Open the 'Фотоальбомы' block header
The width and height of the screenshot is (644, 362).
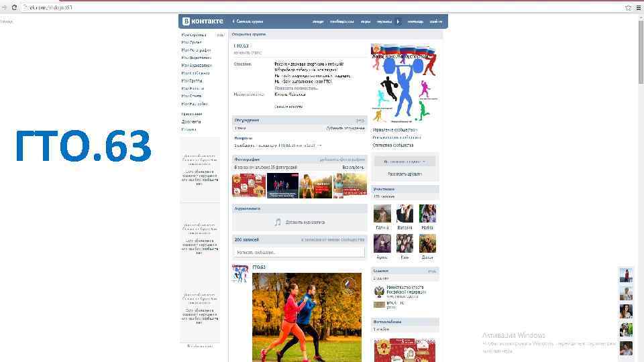(405, 322)
